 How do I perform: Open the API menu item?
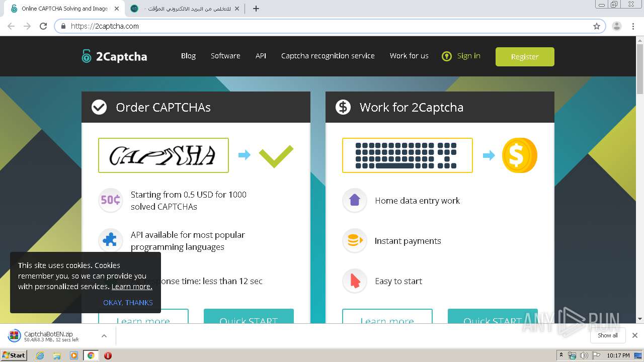point(261,56)
